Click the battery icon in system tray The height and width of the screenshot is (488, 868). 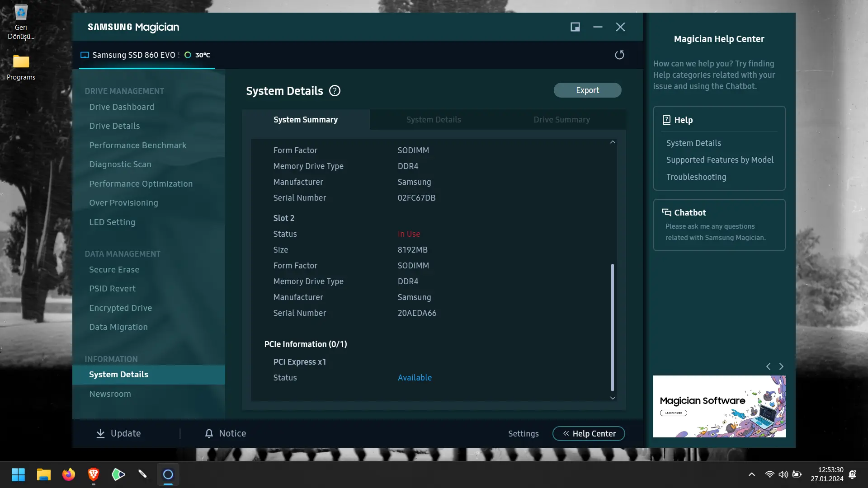[797, 474]
